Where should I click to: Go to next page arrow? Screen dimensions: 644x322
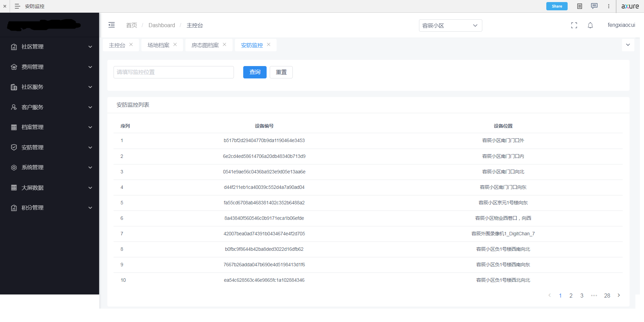[x=619, y=295]
